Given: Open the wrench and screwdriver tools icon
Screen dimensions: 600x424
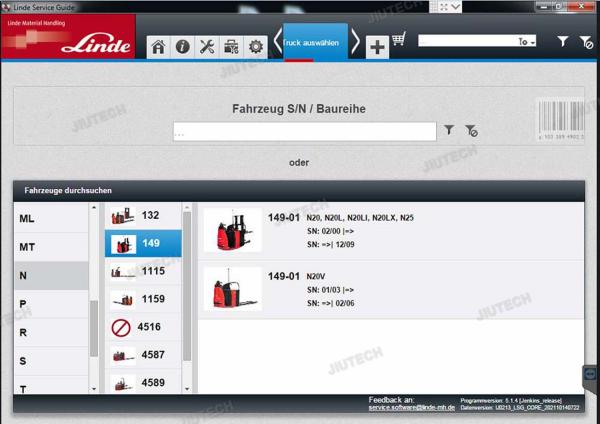Looking at the screenshot, I should click(207, 47).
